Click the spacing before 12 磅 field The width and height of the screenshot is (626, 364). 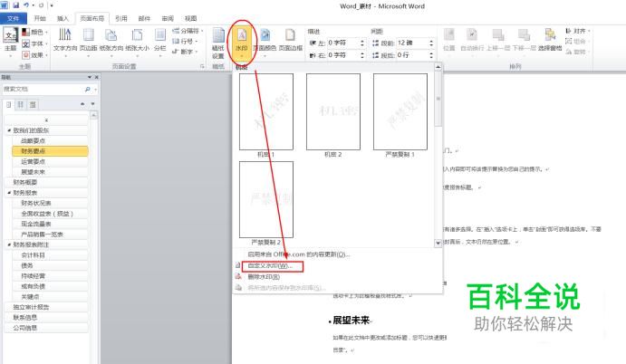412,43
